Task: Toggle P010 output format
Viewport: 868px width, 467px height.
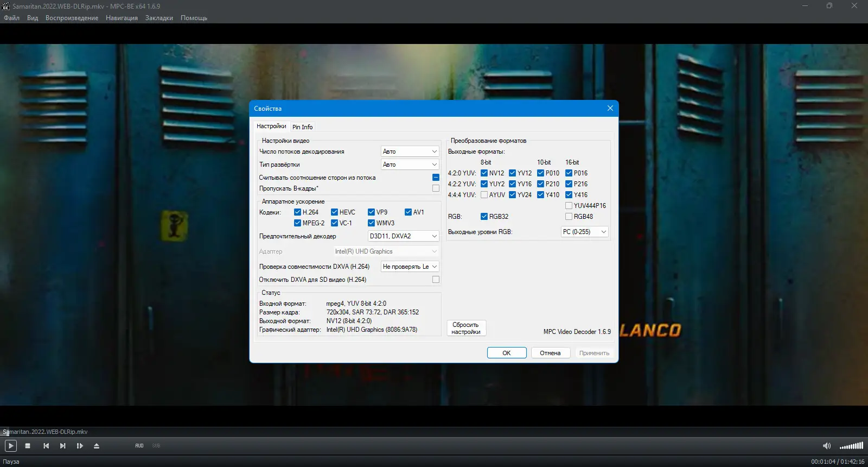Action: coord(540,173)
